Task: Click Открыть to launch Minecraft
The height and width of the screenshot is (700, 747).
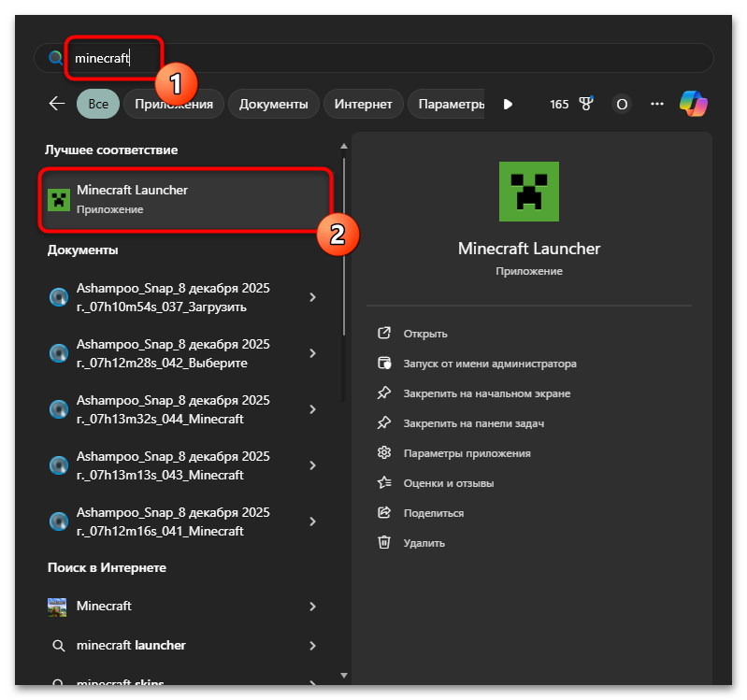Action: pos(425,334)
